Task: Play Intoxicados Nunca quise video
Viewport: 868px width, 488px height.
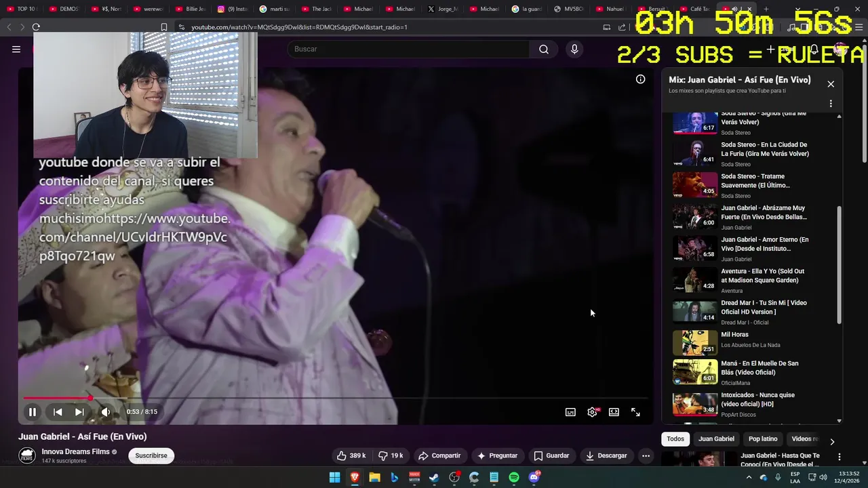Action: (x=750, y=404)
